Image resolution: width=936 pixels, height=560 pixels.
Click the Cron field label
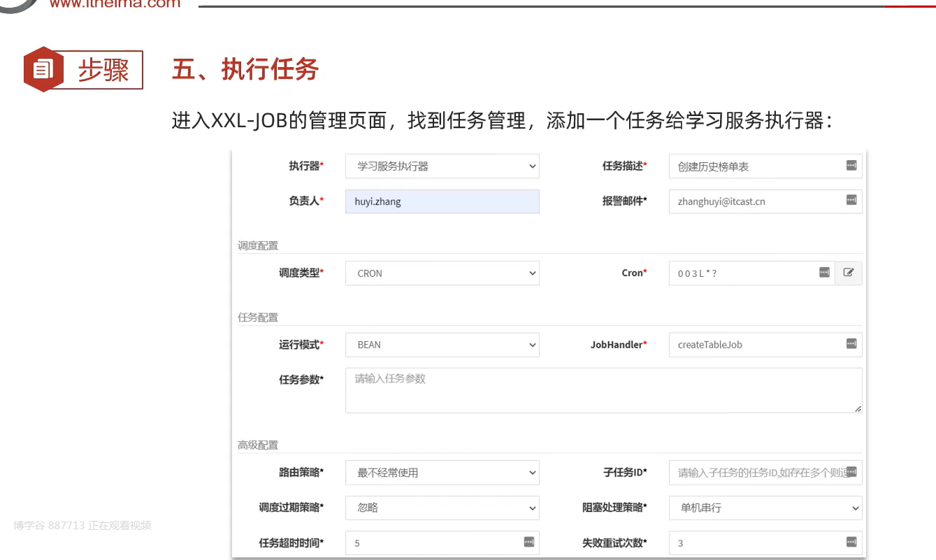coord(635,273)
